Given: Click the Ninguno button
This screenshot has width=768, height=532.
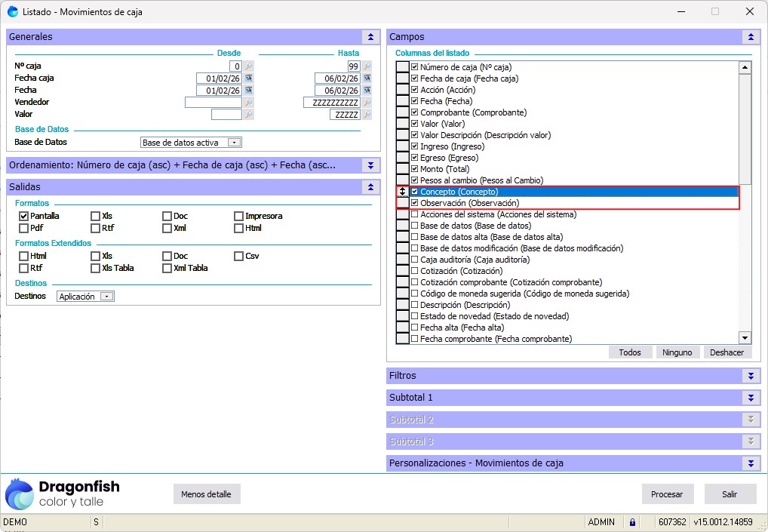Looking at the screenshot, I should click(x=677, y=352).
